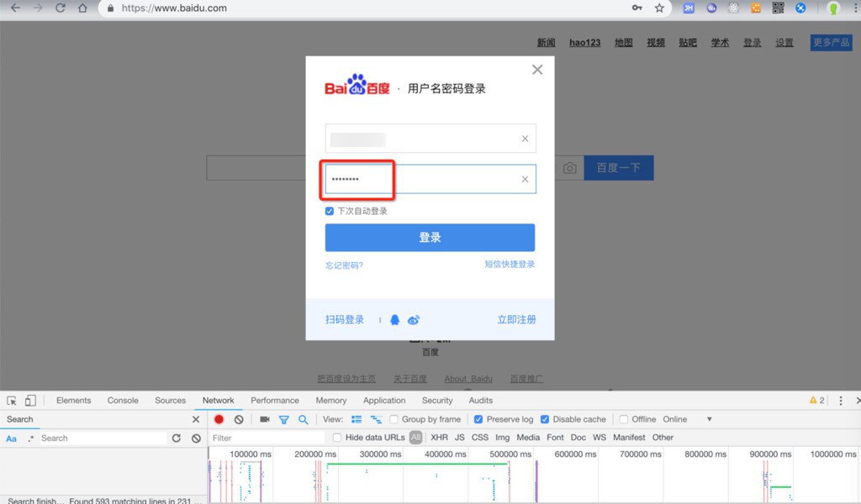Click the QQ penguin login icon
The image size is (861, 504).
(394, 320)
